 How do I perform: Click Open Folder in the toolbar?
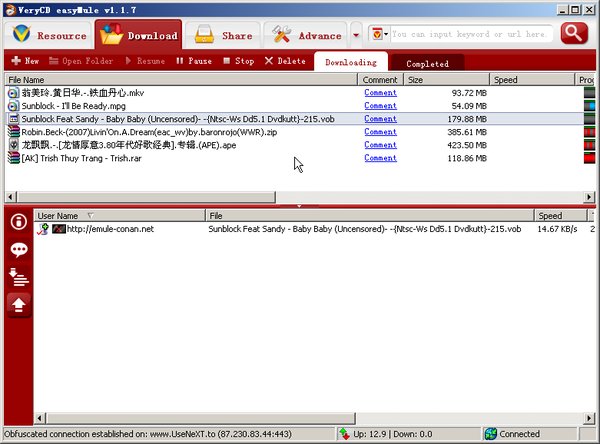coord(81,61)
